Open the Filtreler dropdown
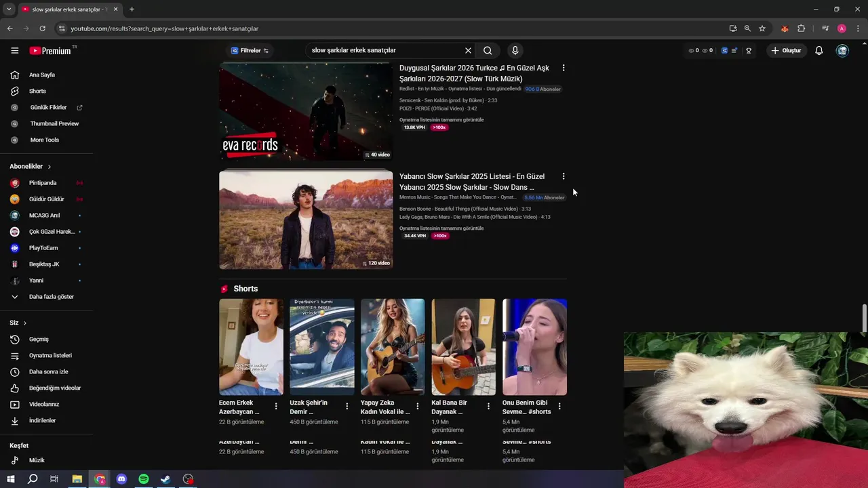The width and height of the screenshot is (868, 488). point(250,50)
